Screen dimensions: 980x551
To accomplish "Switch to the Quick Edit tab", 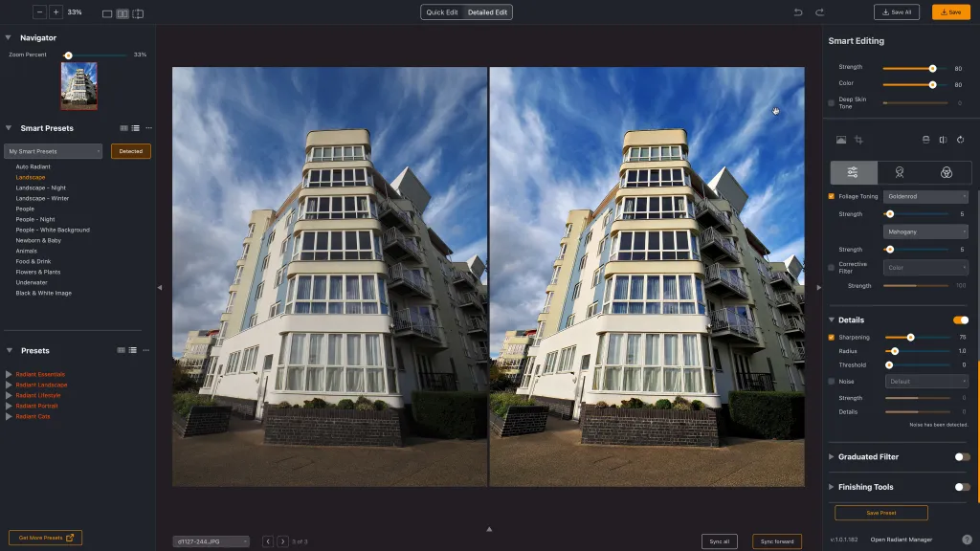I will 442,12.
